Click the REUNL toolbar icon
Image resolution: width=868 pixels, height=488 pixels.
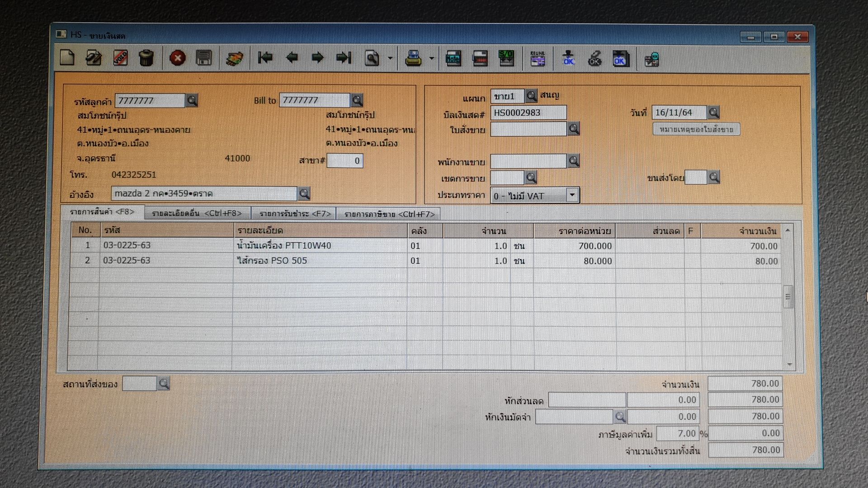point(538,59)
